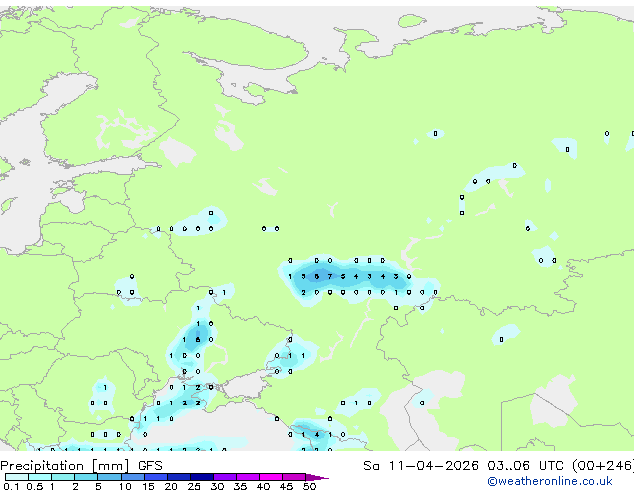Click the 0.1–0.5 mm legend swatch
The image size is (634, 490).
17,477
